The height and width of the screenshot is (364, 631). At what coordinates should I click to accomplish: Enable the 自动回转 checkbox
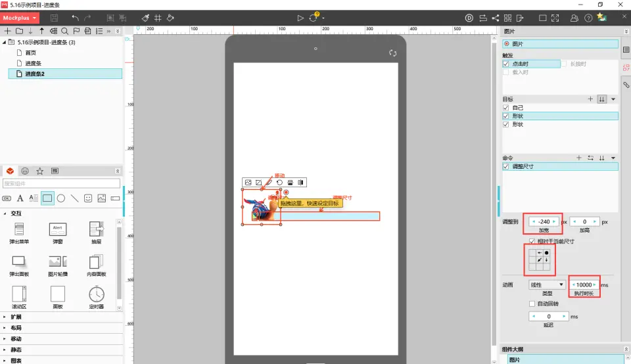coord(532,304)
